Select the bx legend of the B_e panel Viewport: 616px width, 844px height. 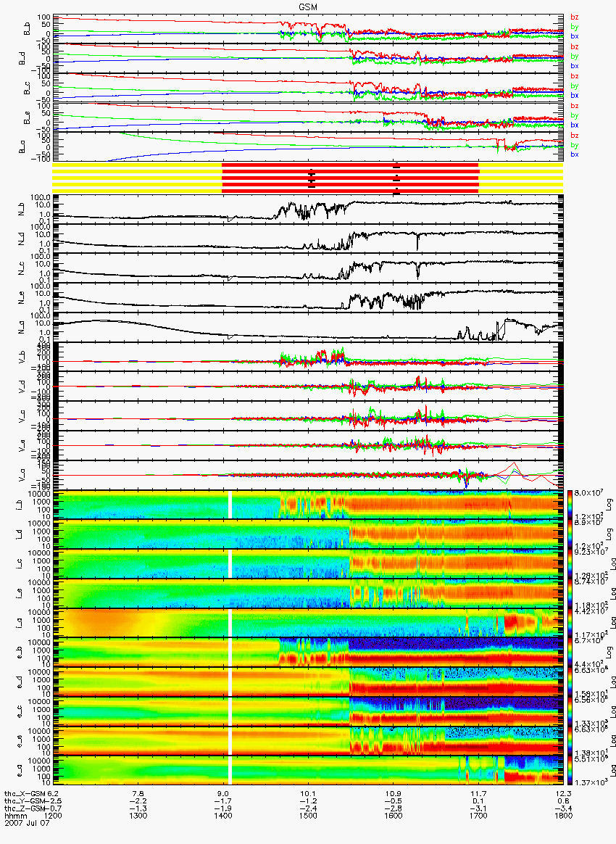coord(575,125)
